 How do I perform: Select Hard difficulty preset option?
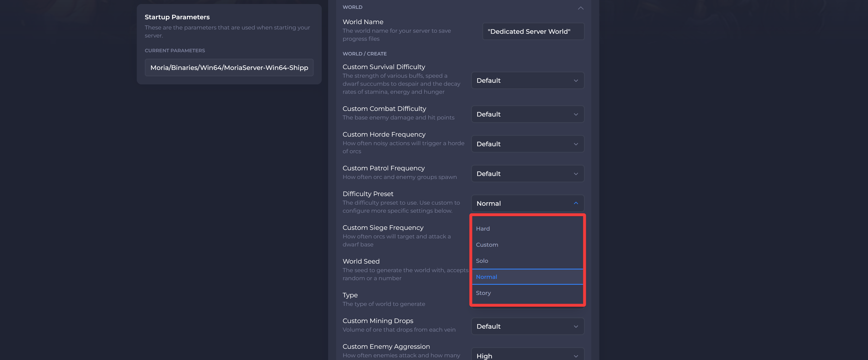click(527, 228)
